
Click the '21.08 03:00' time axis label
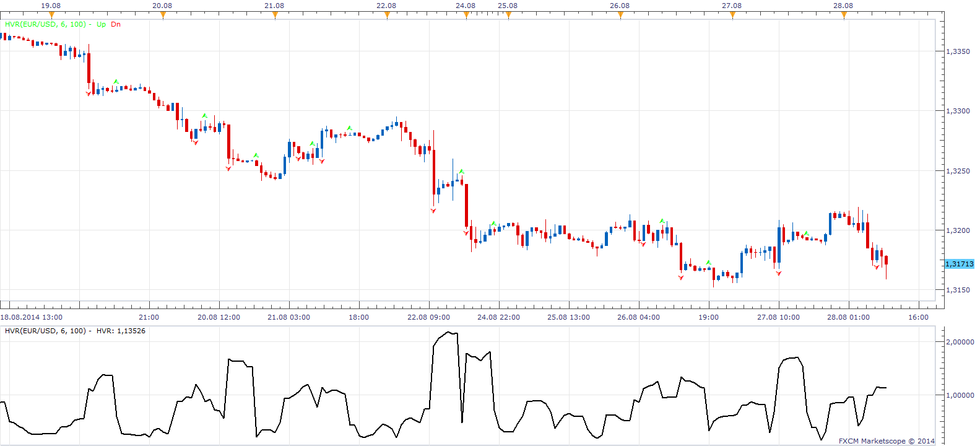coord(288,317)
